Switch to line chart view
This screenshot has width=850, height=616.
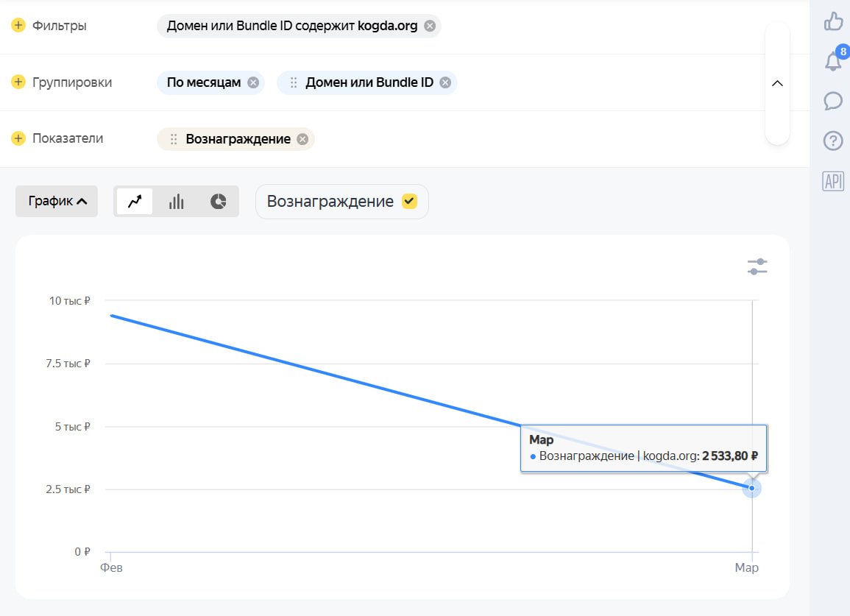tap(134, 202)
